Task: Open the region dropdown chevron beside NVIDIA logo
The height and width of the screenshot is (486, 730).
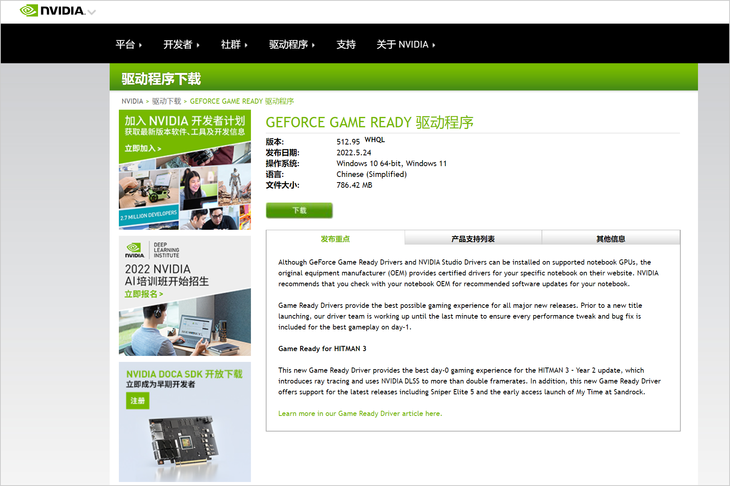Action: tap(92, 12)
